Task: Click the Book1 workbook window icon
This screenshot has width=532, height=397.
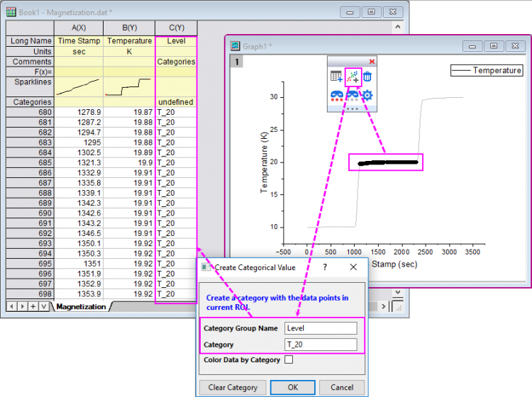Action: click(x=11, y=13)
